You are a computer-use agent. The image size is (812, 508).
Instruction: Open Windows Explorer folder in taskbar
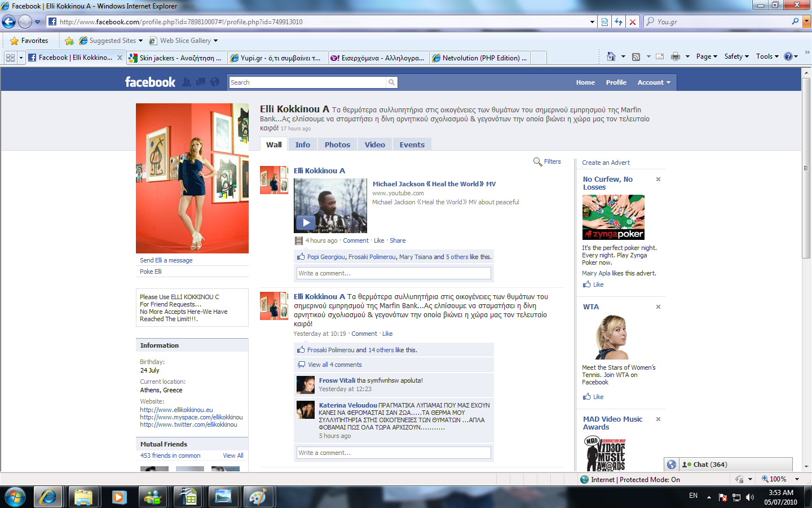tap(83, 497)
